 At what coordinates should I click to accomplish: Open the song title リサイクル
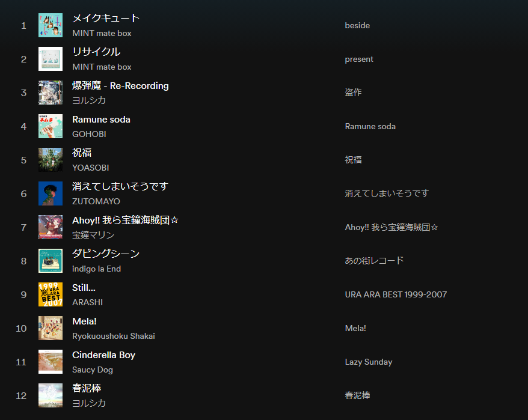96,52
